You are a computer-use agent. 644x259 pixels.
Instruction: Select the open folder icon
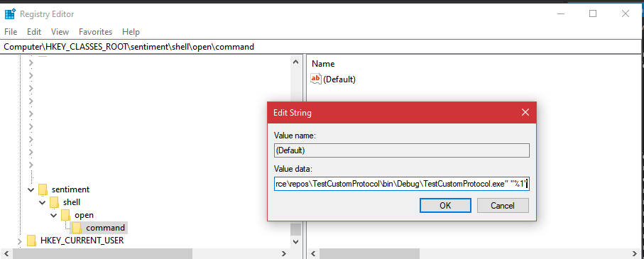(x=66, y=215)
